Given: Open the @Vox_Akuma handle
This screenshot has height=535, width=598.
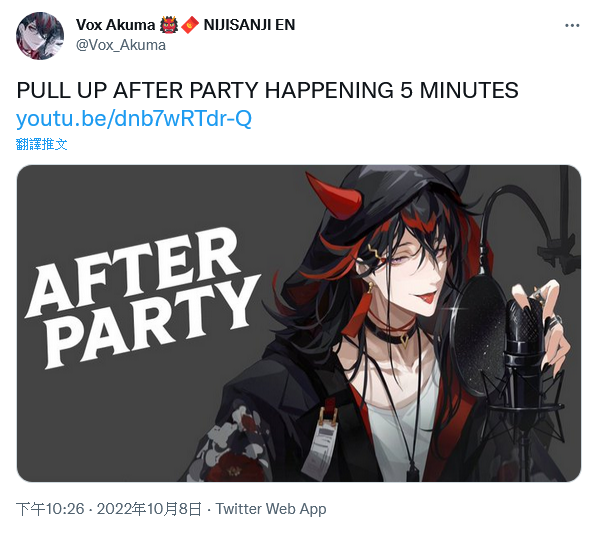Looking at the screenshot, I should coord(121,45).
